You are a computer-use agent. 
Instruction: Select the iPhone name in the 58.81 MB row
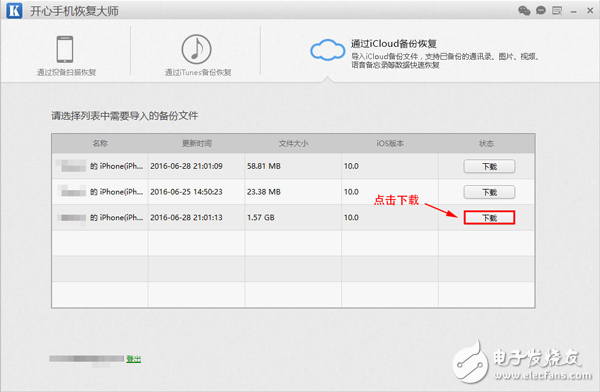(99, 166)
